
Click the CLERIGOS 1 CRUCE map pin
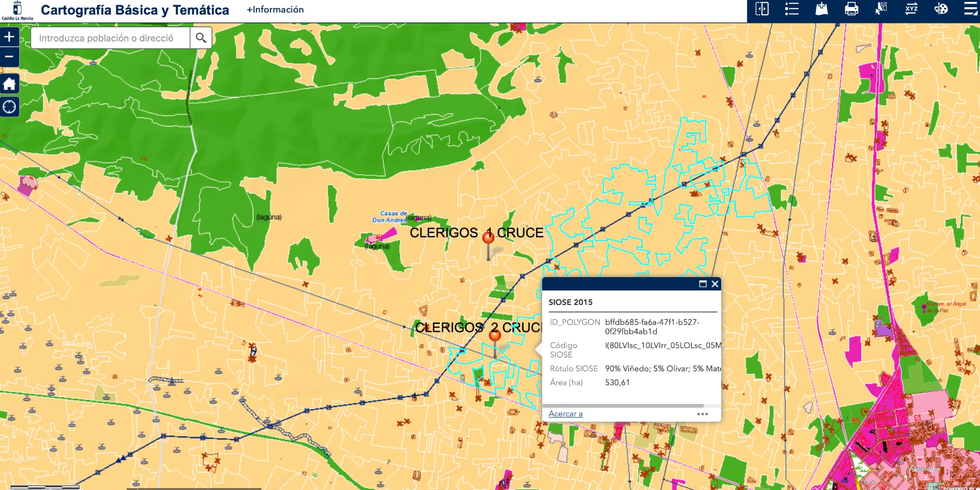(x=488, y=237)
